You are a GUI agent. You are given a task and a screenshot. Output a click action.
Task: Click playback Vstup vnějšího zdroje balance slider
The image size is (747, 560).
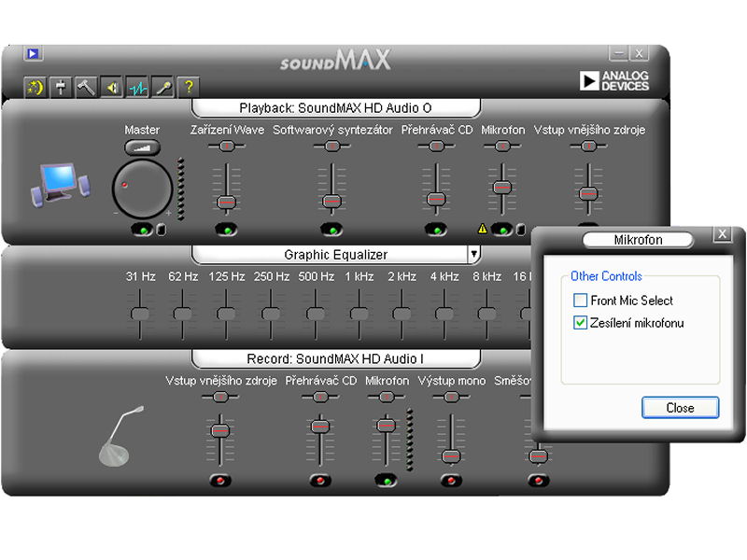tap(588, 146)
